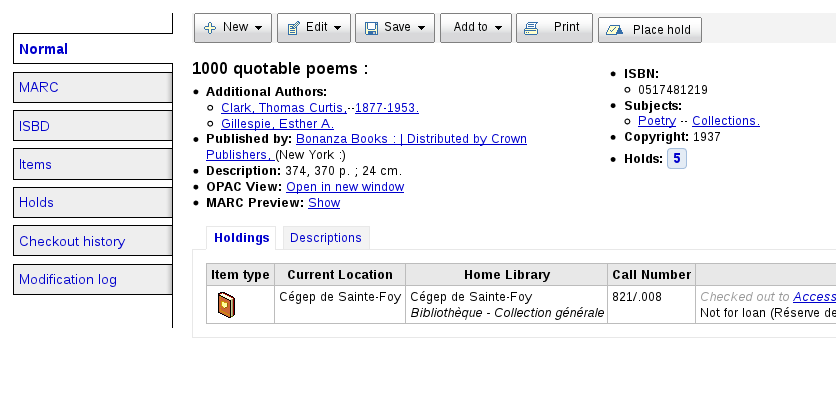Expand the Save dropdown arrow
836x406 pixels.
[x=422, y=28]
